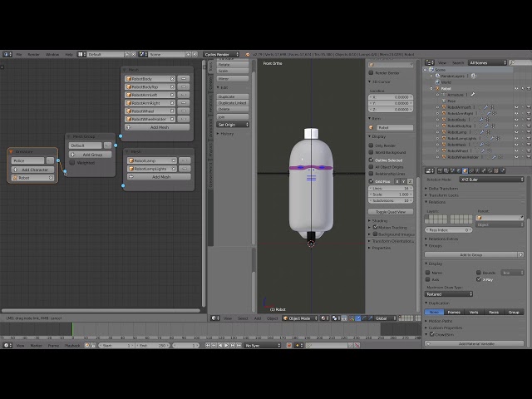Open the Object properties tab icon

465,170
